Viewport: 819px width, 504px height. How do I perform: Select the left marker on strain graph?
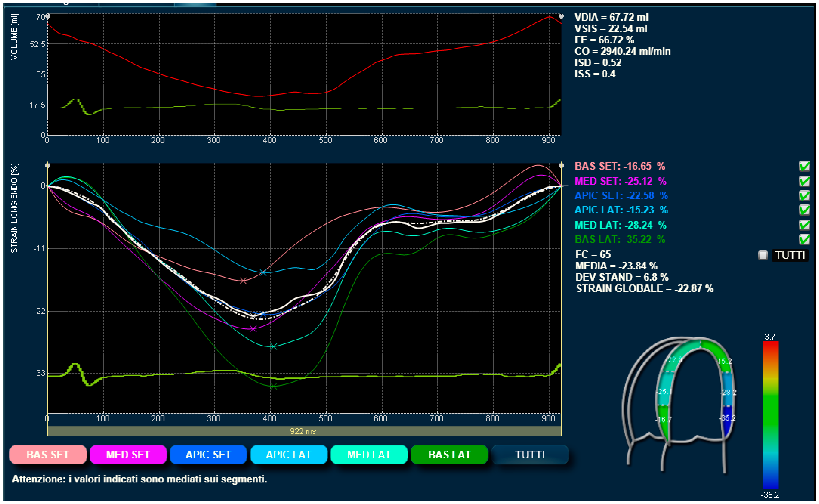click(48, 166)
